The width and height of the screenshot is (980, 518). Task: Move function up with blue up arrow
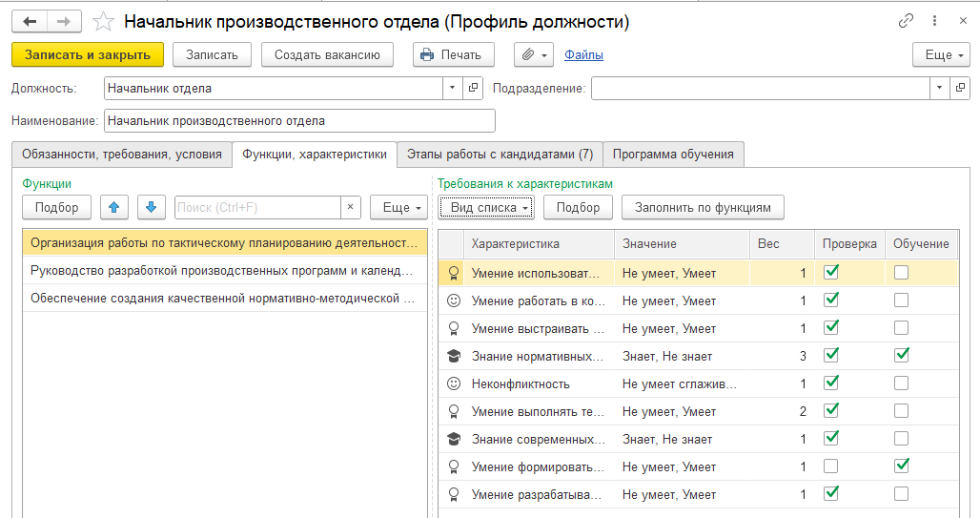click(x=113, y=207)
